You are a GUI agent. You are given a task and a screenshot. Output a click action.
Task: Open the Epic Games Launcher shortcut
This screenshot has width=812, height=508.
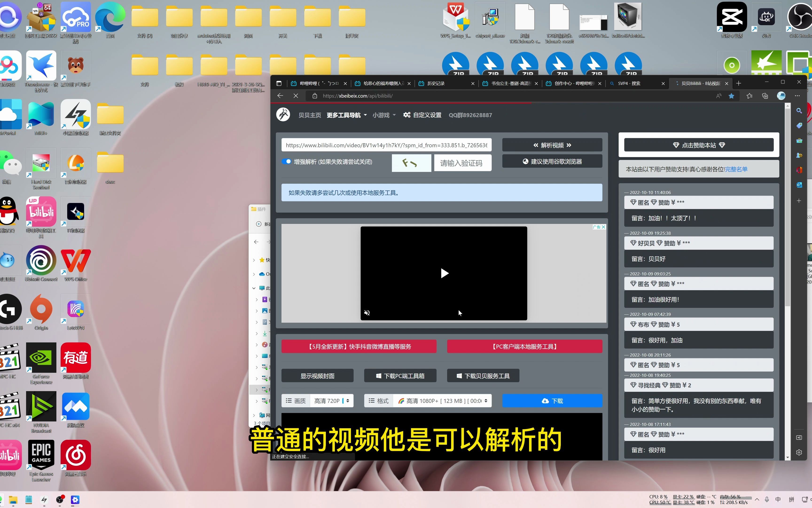pos(41,461)
